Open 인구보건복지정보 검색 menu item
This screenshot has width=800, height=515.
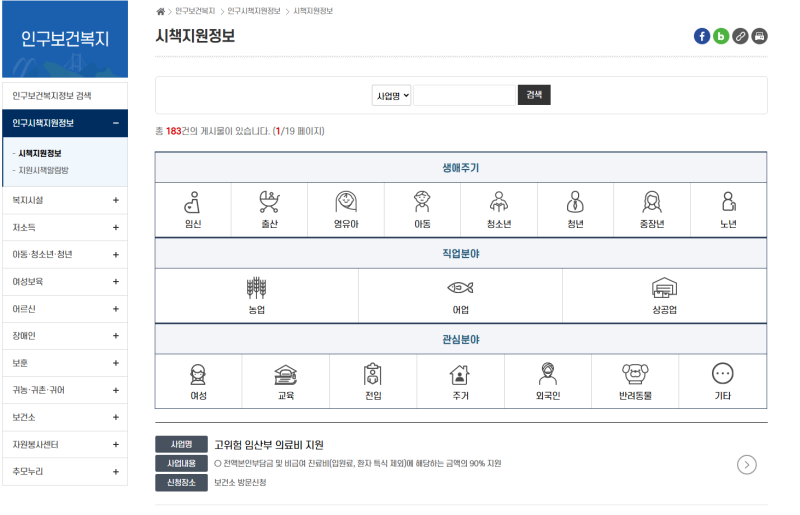52,95
